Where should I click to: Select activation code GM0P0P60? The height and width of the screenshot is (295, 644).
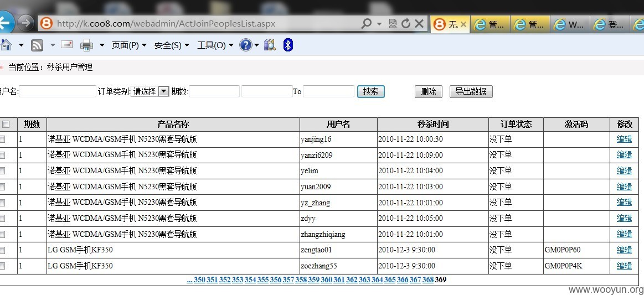[563, 250]
